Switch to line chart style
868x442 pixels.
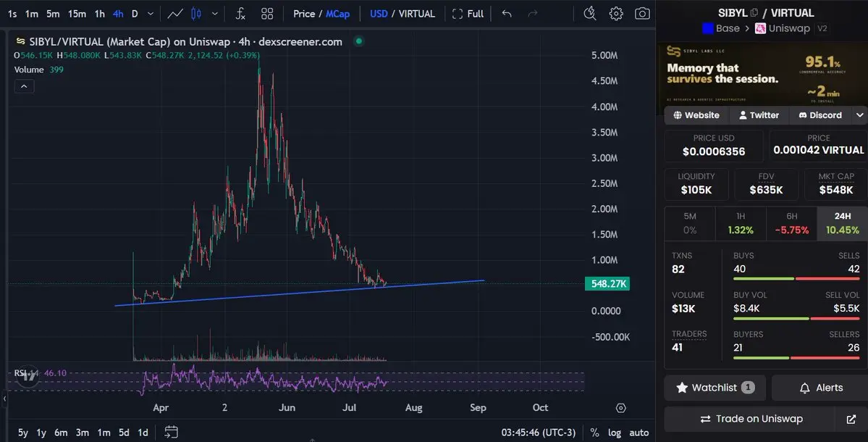point(175,14)
